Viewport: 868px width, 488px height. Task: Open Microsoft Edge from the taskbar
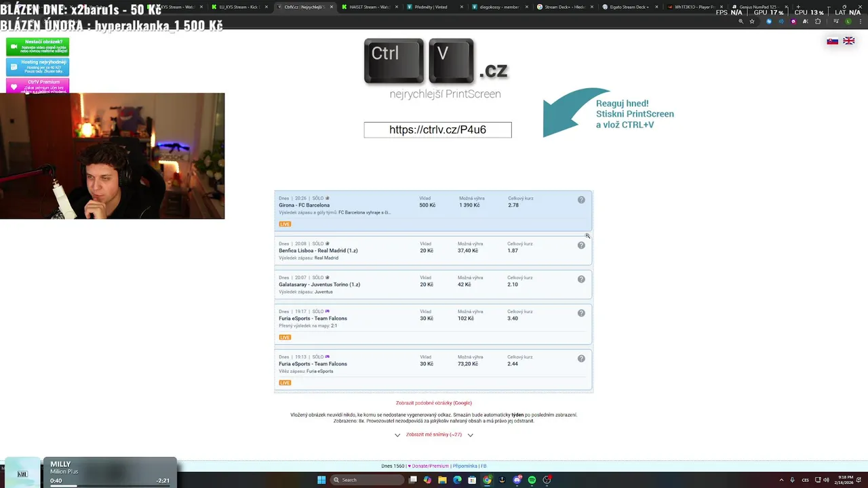(457, 480)
